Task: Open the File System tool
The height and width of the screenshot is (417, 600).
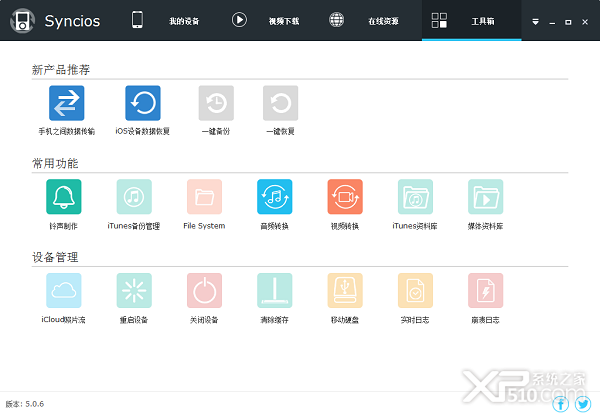Action: tap(204, 197)
